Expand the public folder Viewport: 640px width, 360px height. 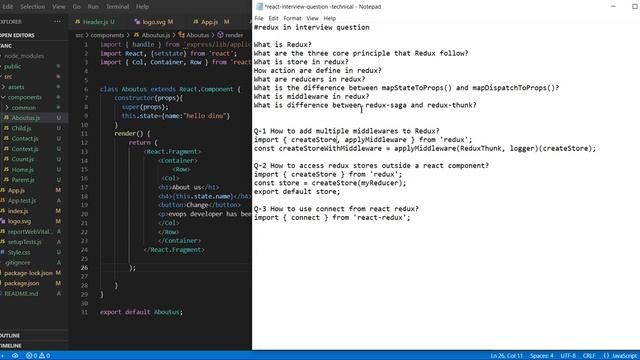pos(12,66)
